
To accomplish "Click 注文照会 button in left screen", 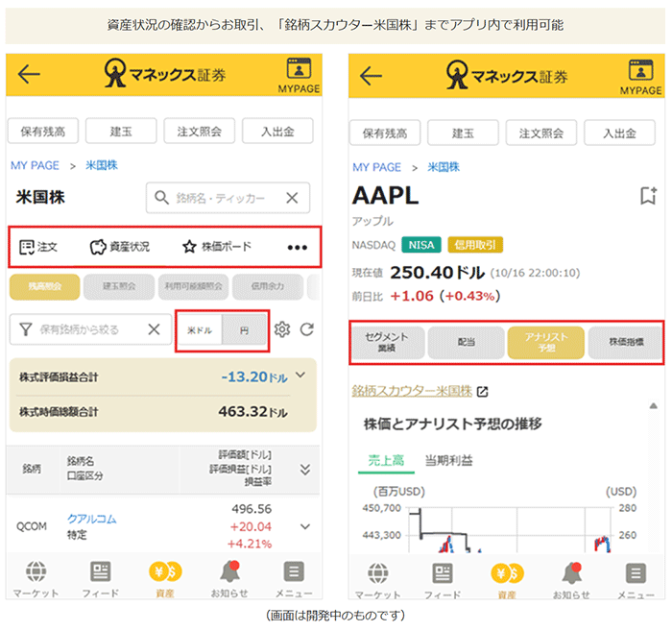I will click(x=200, y=132).
